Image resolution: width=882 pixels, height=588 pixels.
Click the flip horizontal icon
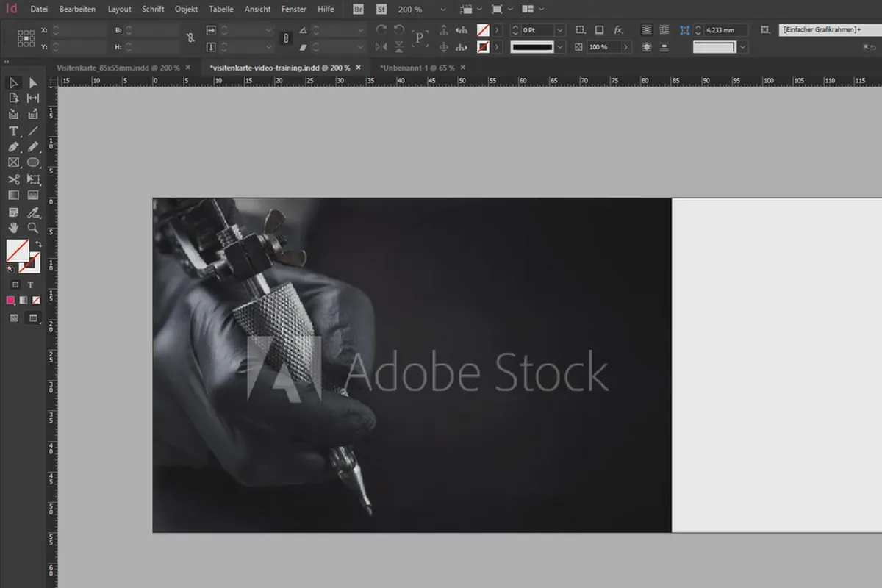pyautogui.click(x=381, y=47)
